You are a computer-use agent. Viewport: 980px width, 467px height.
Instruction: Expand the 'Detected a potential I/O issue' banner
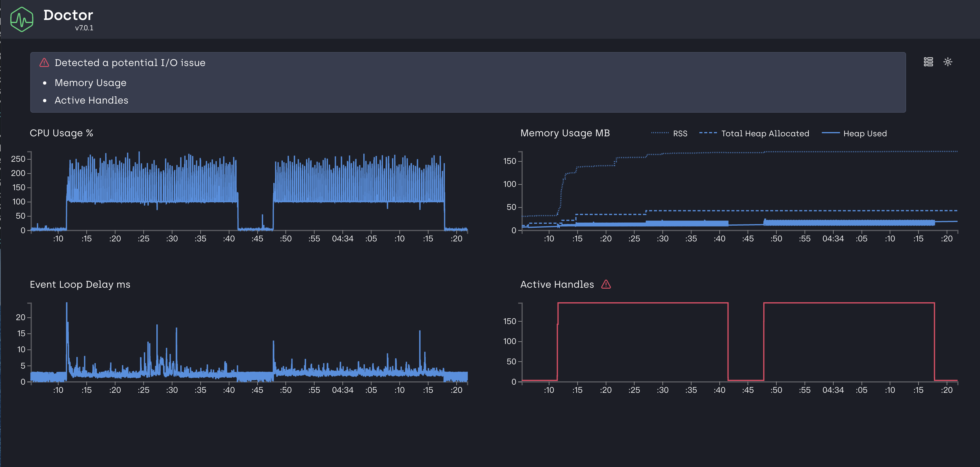(130, 63)
